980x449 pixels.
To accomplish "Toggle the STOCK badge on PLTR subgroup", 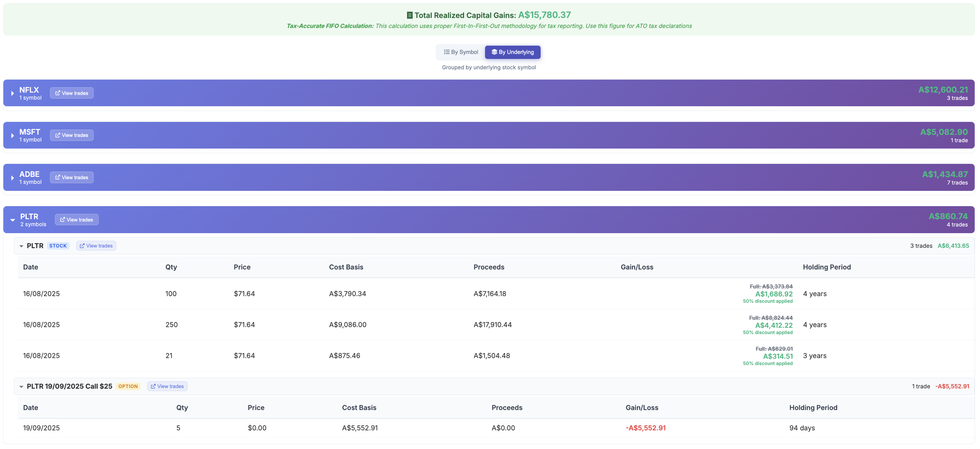I will pos(58,245).
